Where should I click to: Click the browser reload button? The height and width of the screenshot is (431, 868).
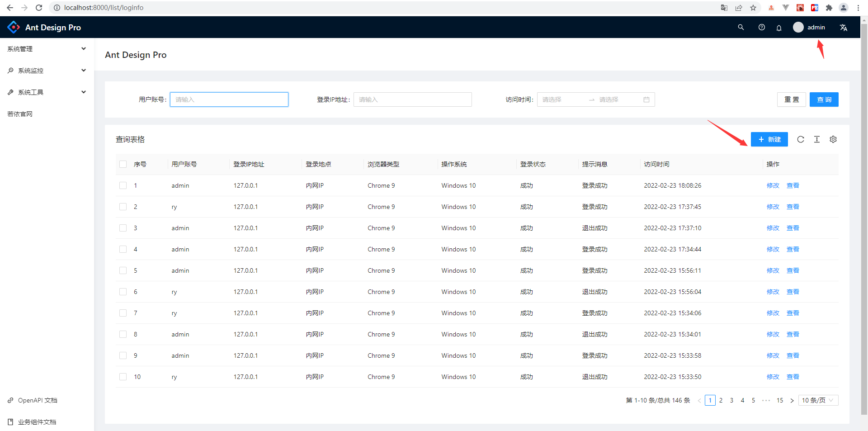click(x=39, y=8)
